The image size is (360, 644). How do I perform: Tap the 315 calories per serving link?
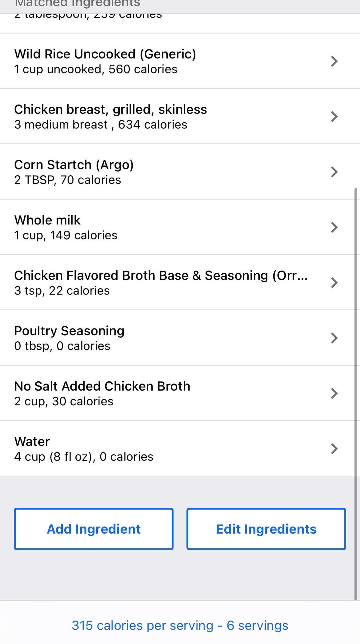click(x=180, y=626)
